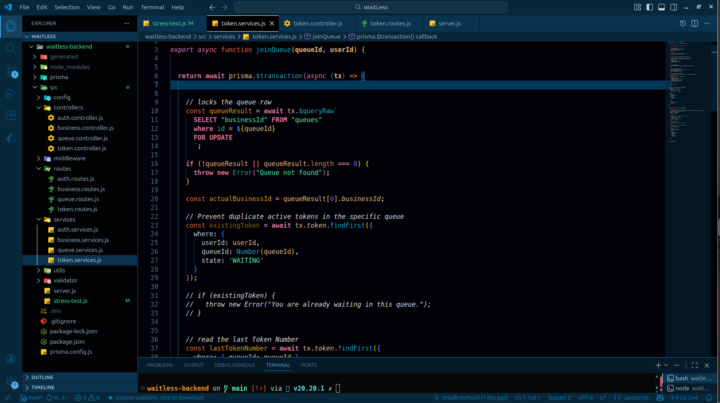Viewport: 720px width, 403px height.
Task: Expand the OUTLINE section
Action: pos(79,377)
